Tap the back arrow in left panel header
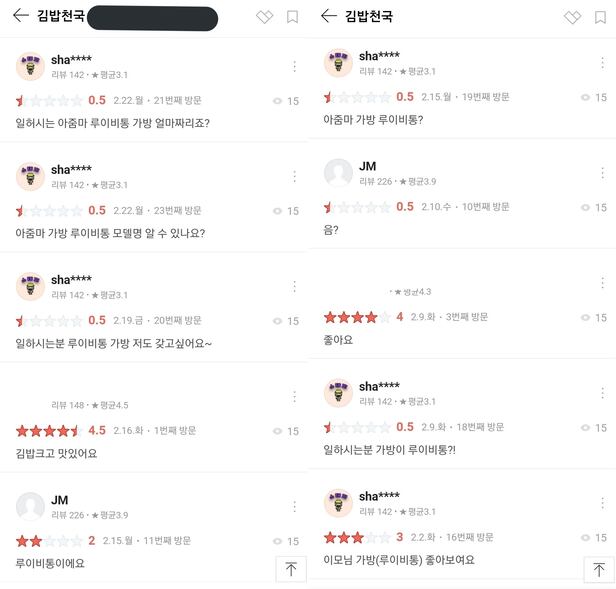616x589 pixels. tap(20, 16)
